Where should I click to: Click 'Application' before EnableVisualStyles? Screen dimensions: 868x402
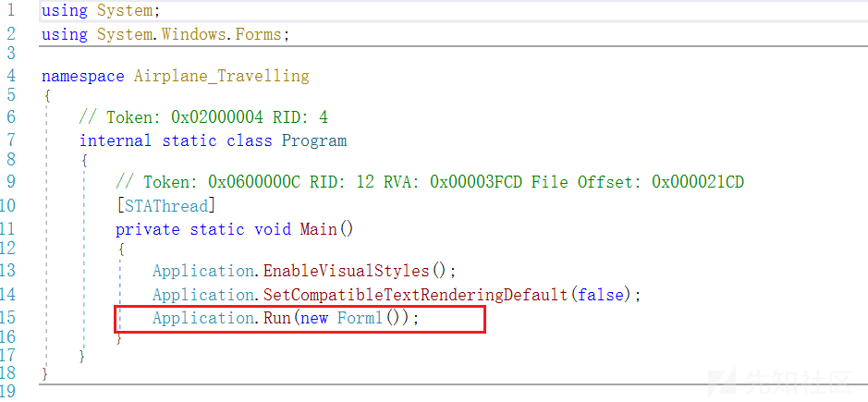pyautogui.click(x=202, y=271)
